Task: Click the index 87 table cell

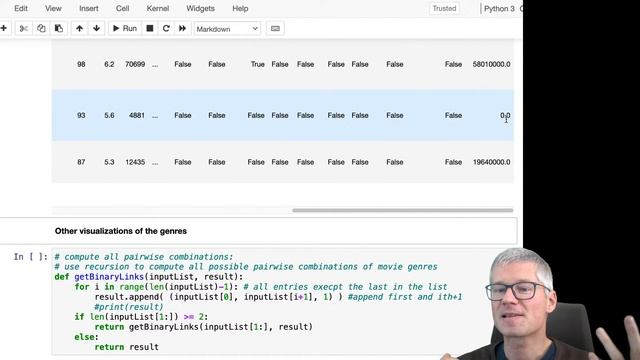Action: coord(81,162)
